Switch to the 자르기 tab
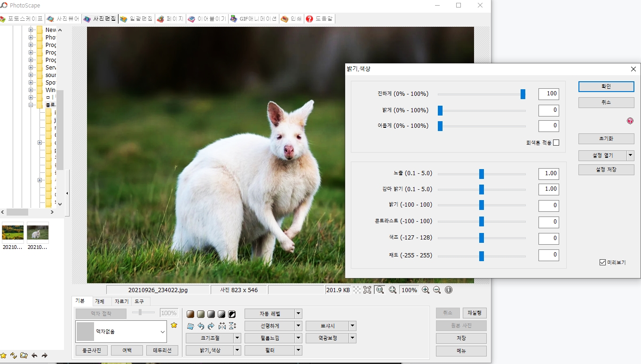 click(121, 302)
